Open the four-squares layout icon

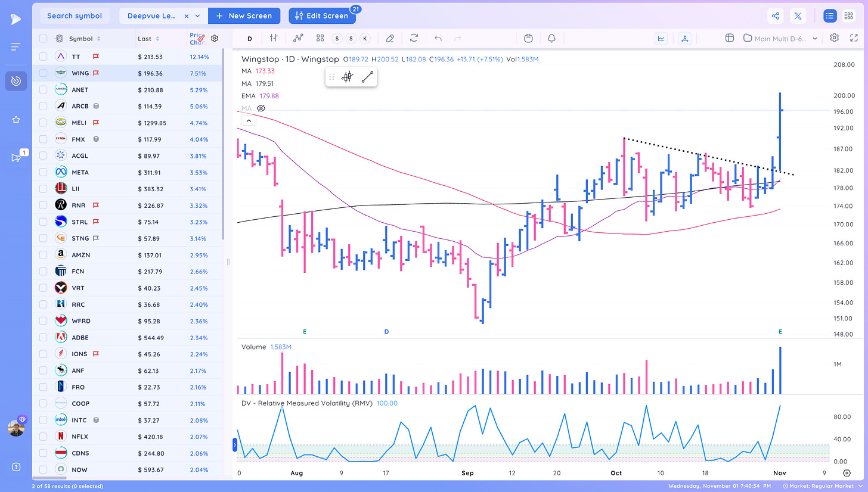(320, 38)
